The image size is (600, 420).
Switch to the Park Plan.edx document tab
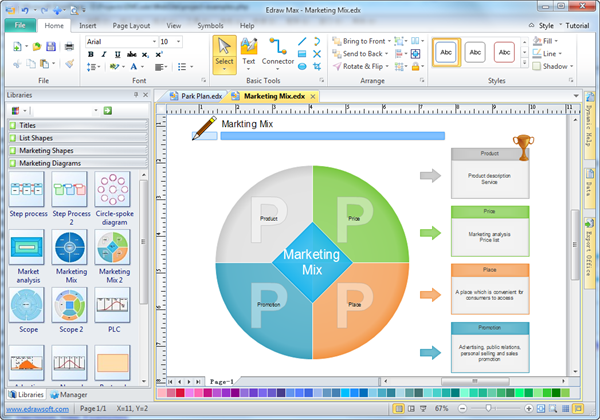pyautogui.click(x=194, y=96)
